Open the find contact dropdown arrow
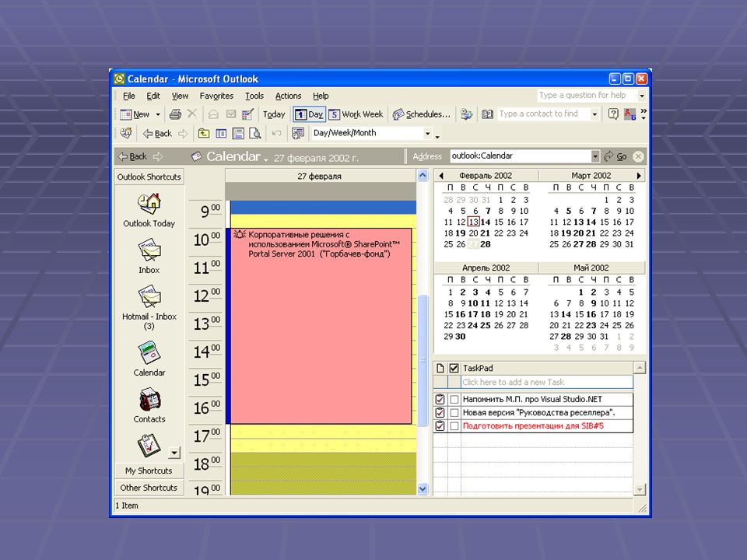 [594, 114]
